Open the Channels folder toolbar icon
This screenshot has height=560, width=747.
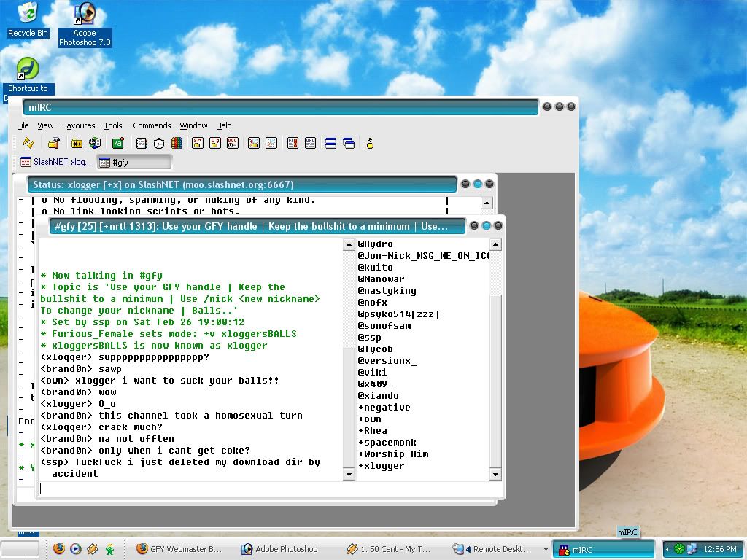click(77, 143)
